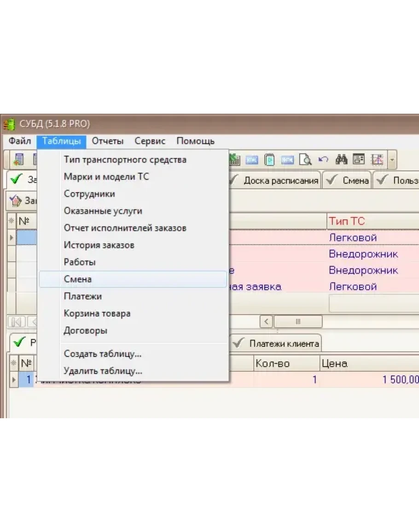419x532 pixels.
Task: Click the form view icon beside binoculars
Action: point(359,160)
